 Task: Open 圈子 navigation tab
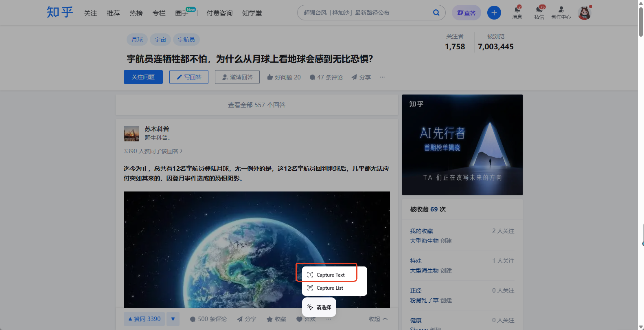(182, 13)
